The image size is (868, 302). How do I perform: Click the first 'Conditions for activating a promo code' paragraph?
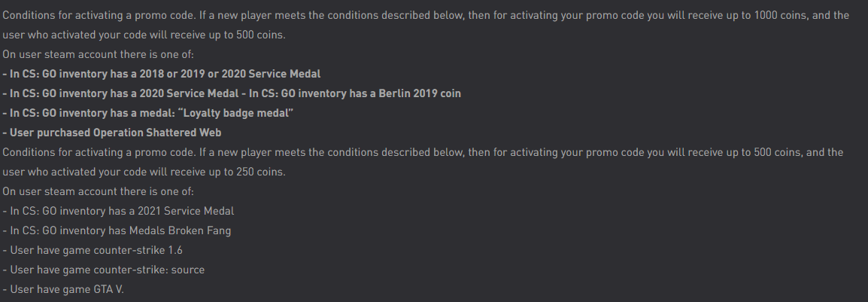pos(426,25)
